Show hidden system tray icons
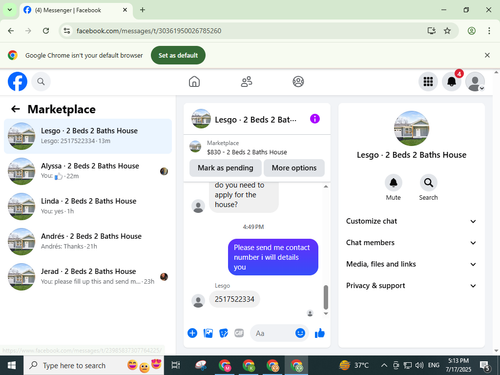 [384, 365]
